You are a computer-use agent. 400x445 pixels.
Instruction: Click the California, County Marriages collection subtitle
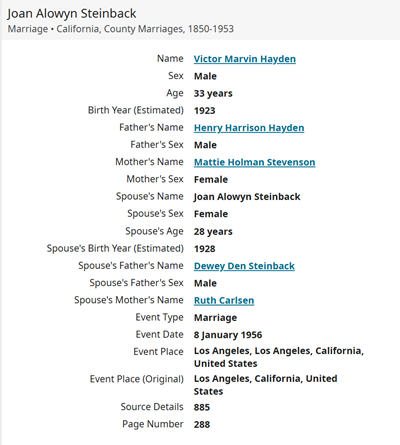pos(121,29)
